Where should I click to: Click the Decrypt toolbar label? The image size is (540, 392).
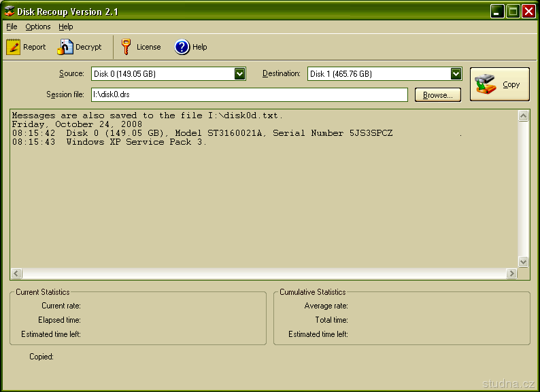(88, 47)
